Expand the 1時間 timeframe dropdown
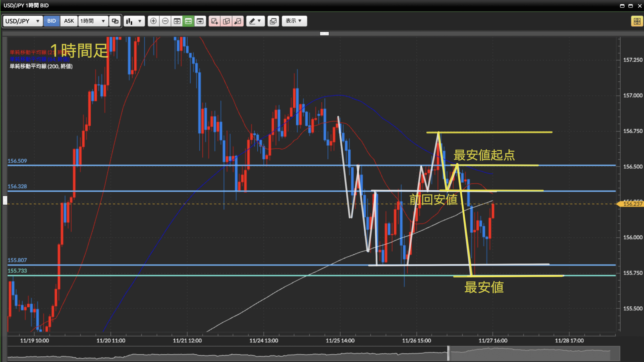 93,21
